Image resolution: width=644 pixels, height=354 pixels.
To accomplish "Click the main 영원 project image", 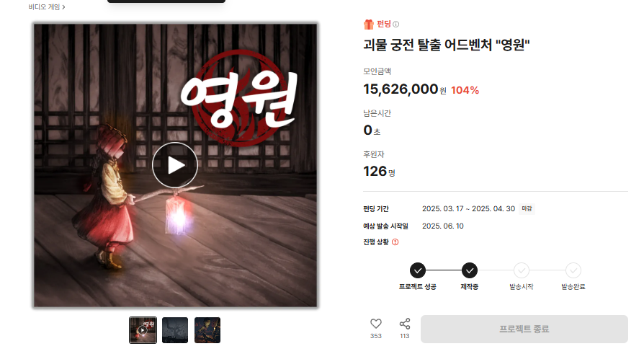I will tap(175, 165).
